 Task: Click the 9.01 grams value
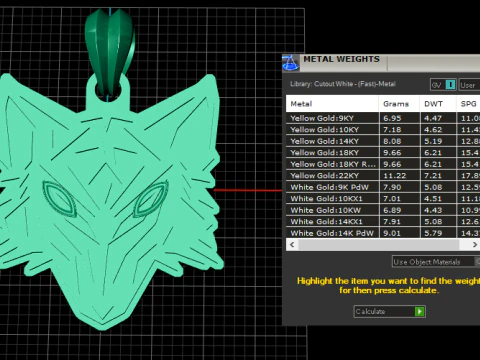click(392, 233)
